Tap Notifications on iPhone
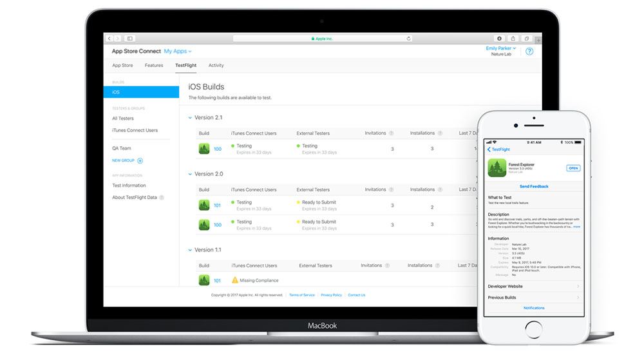This screenshot has width=644, height=357. [534, 307]
